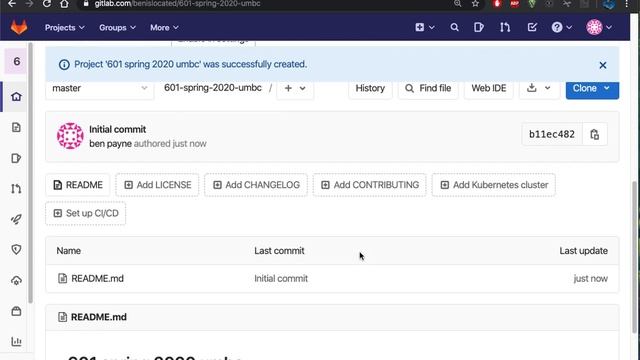
Task: Click Add CHANGELOG
Action: tap(256, 185)
